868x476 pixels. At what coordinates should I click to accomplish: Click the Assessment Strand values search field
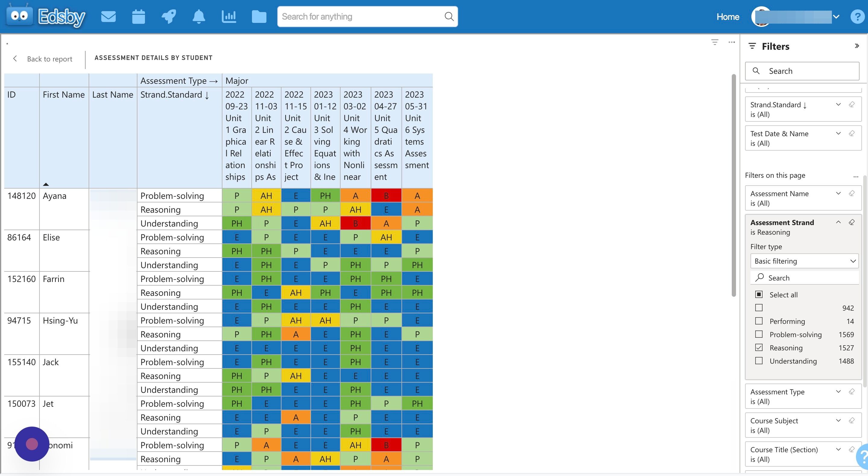pyautogui.click(x=804, y=278)
